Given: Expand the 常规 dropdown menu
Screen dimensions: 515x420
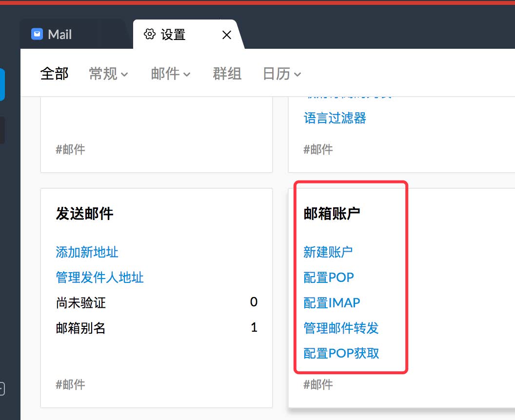Looking at the screenshot, I should pos(108,74).
